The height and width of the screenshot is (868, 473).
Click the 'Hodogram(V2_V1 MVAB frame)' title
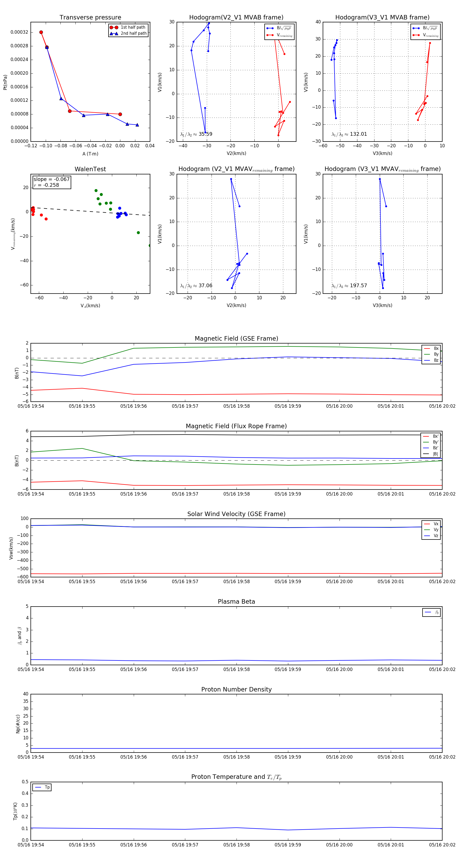click(x=236, y=18)
